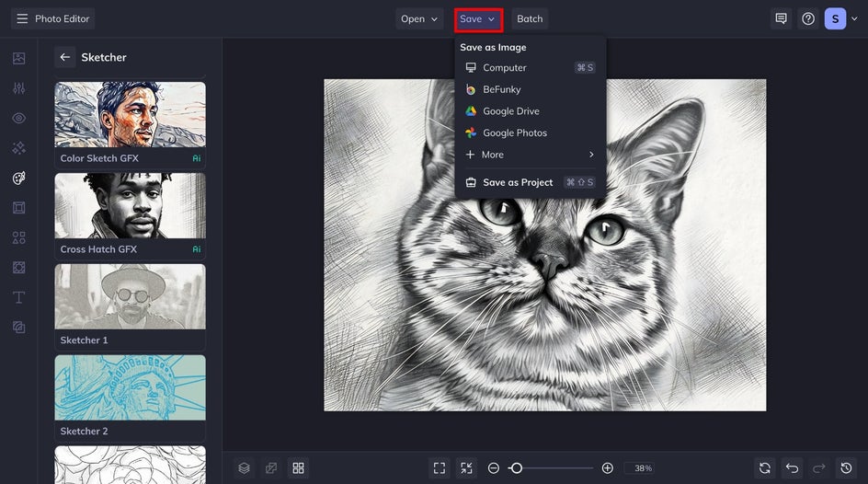Select the Text tool icon

coord(18,297)
